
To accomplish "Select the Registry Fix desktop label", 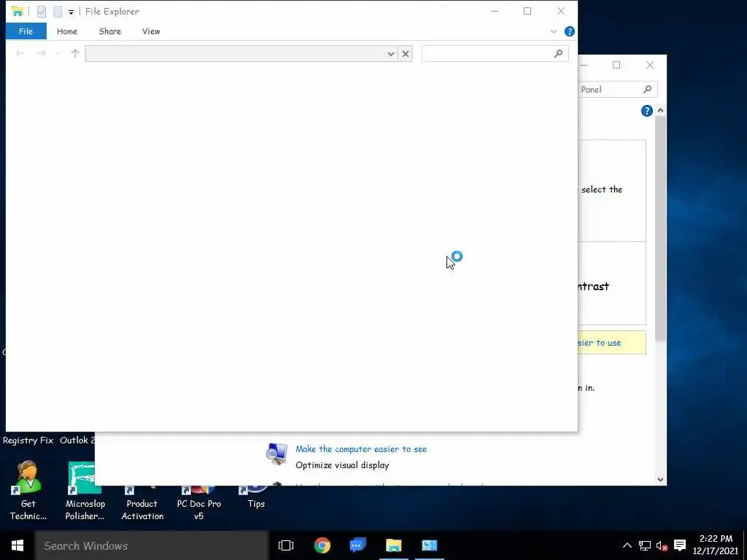I will [28, 440].
